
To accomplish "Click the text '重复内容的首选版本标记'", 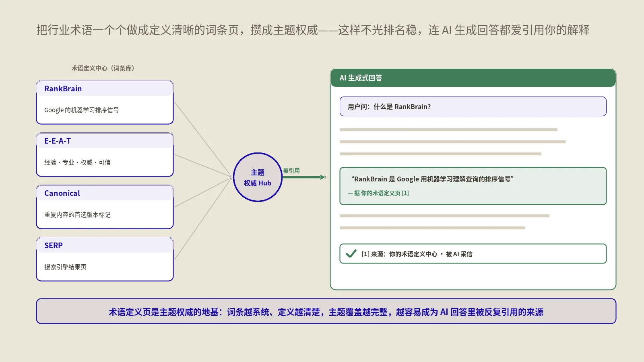I will (77, 215).
